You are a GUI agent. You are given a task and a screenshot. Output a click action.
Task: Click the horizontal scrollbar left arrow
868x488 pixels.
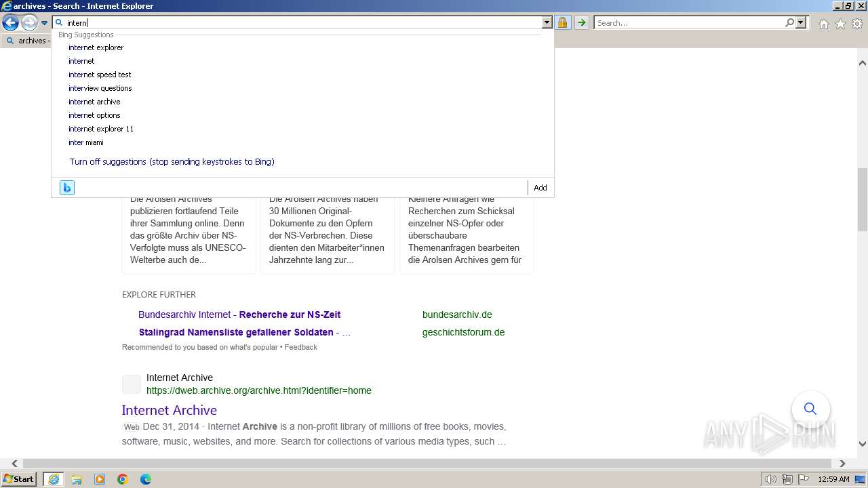(x=14, y=464)
